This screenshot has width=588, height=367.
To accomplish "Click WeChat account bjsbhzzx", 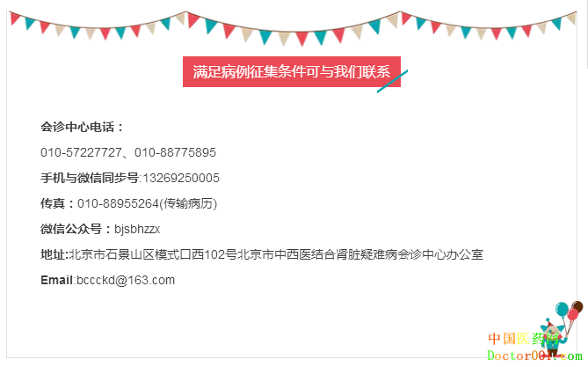I will [137, 229].
